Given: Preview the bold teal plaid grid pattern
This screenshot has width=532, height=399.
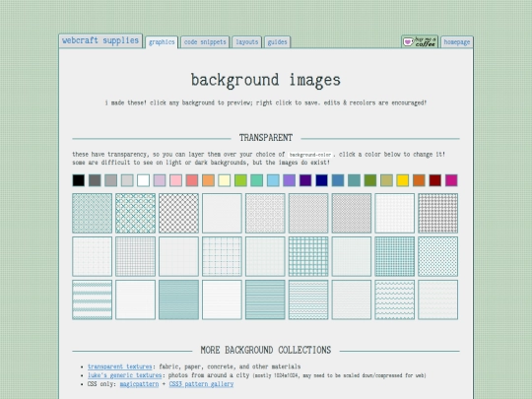Looking at the screenshot, I should [308, 256].
